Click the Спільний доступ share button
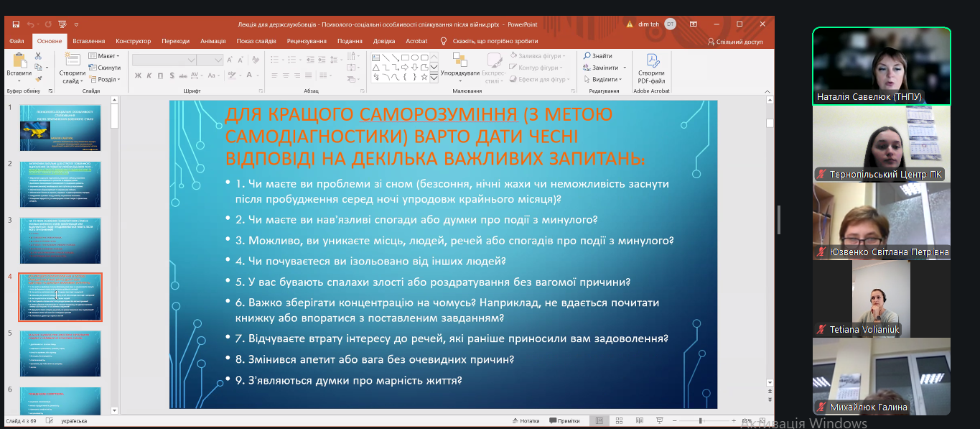 click(x=735, y=42)
